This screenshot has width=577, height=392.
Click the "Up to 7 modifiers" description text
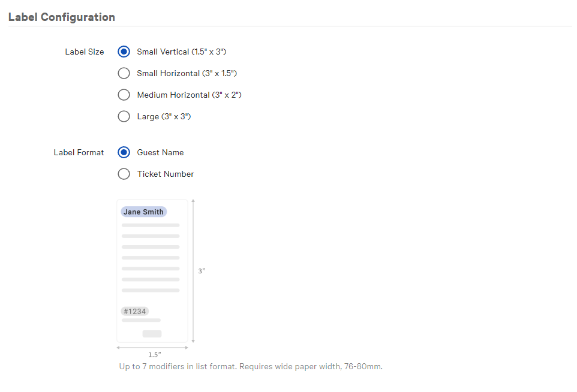pyautogui.click(x=250, y=366)
